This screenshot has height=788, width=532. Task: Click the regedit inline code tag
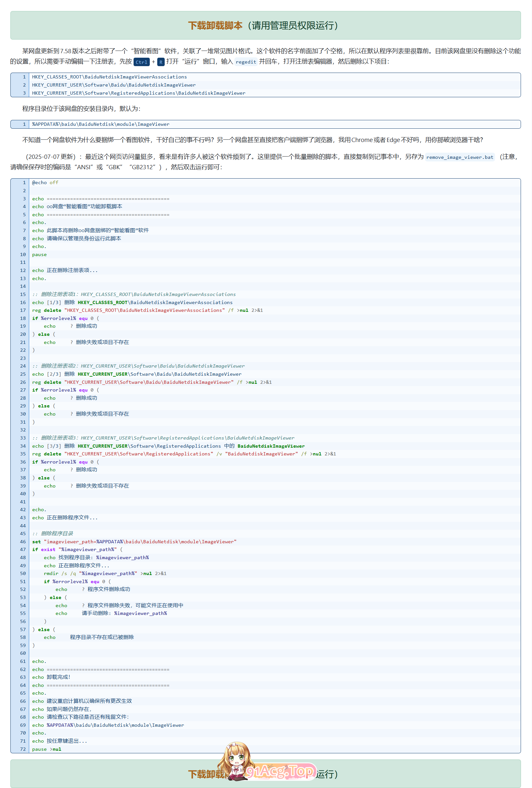(246, 62)
